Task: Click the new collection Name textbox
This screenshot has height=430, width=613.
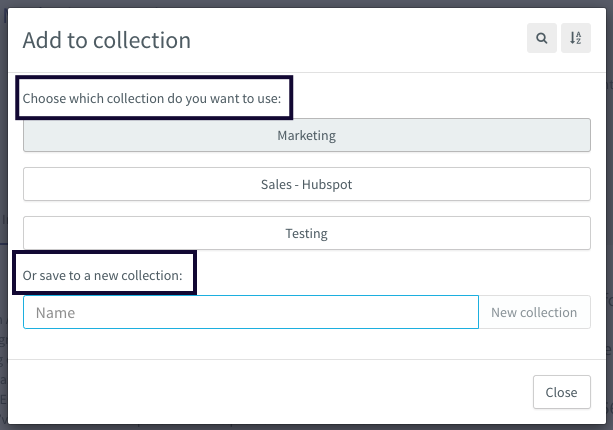Action: click(x=251, y=312)
